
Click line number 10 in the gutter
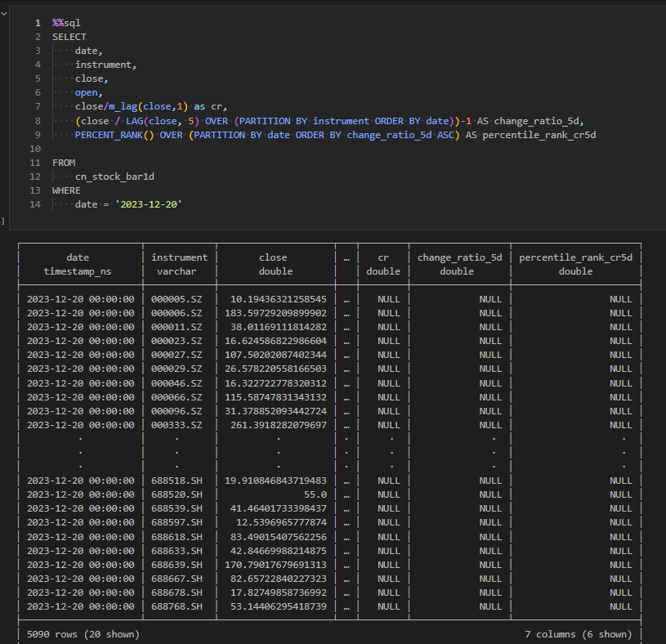[35, 149]
